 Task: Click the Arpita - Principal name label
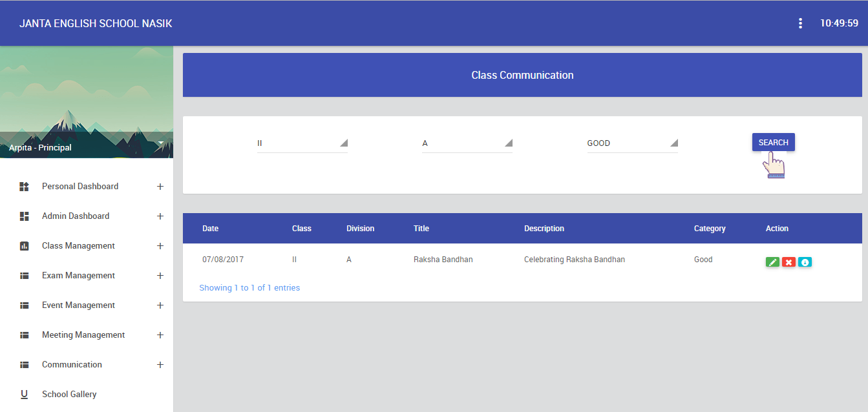coord(40,148)
